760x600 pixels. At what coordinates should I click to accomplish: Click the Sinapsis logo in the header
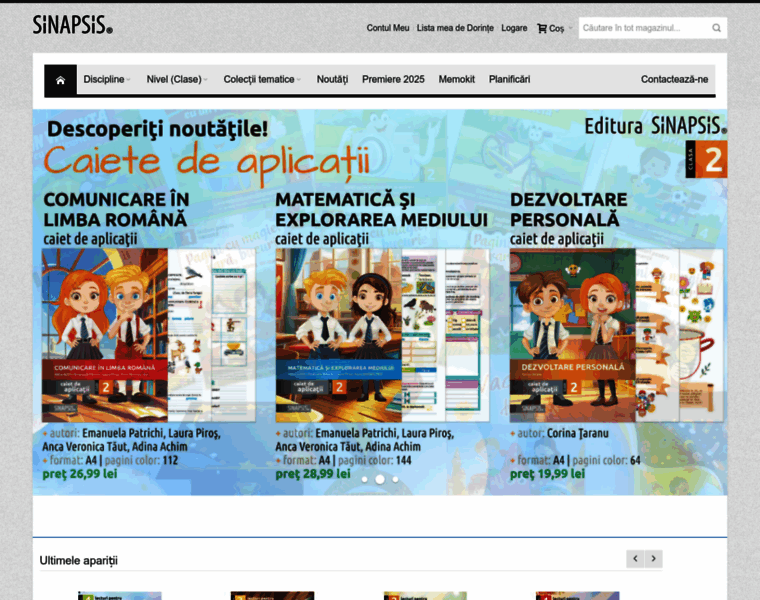[73, 25]
